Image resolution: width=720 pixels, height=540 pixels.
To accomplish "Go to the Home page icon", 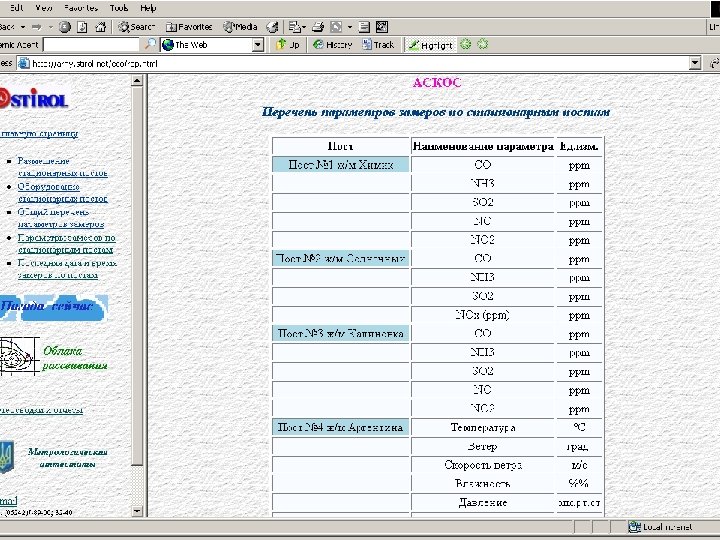I will click(x=101, y=27).
